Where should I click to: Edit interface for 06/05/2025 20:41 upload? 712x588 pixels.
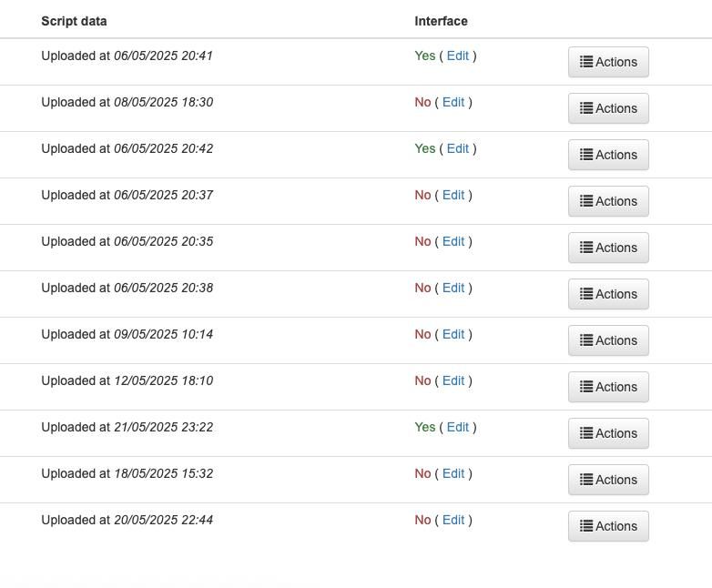tap(458, 56)
